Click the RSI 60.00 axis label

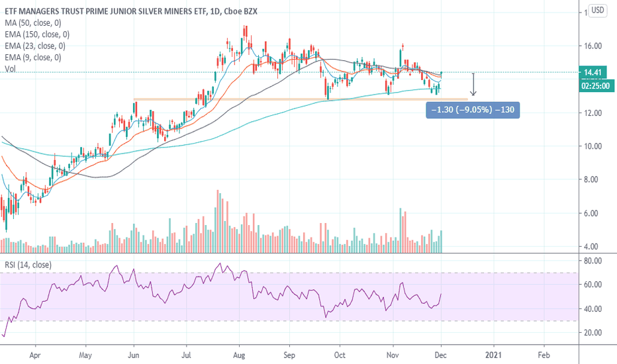(x=593, y=285)
